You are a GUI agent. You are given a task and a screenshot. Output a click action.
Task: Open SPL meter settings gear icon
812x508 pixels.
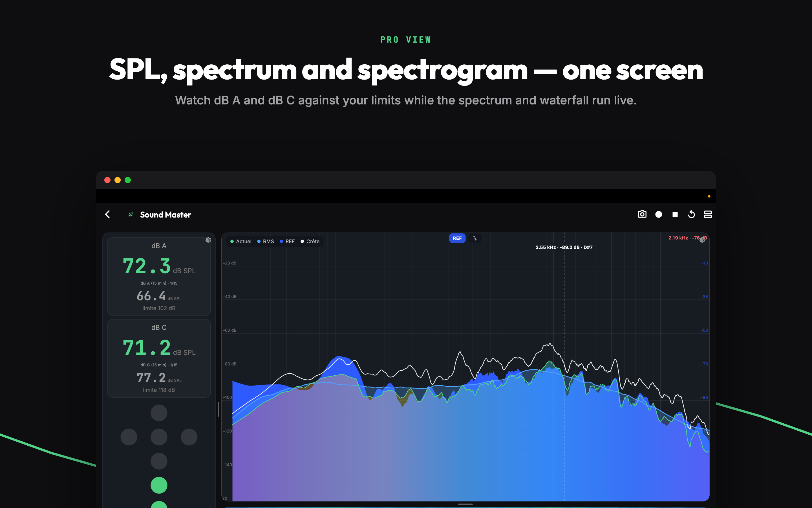[x=208, y=240]
